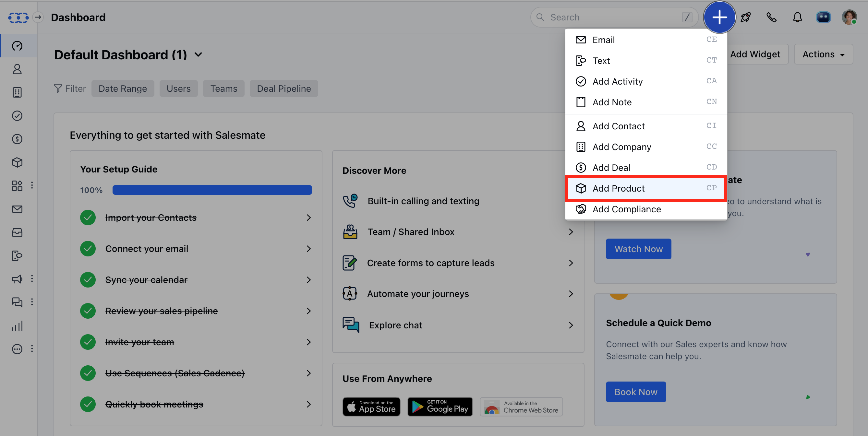This screenshot has height=436, width=868.
Task: Expand Create forms to capture leads chevron
Action: point(571,263)
